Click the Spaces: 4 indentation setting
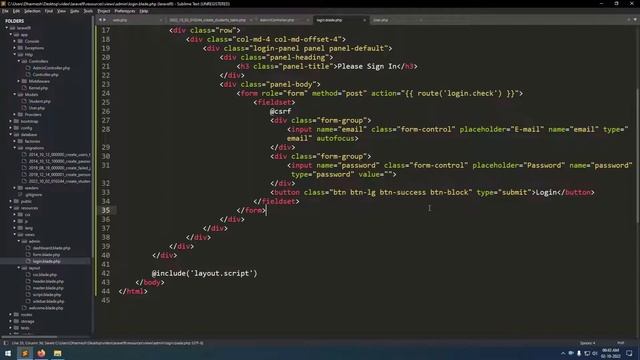The image size is (640, 360). click(587, 343)
